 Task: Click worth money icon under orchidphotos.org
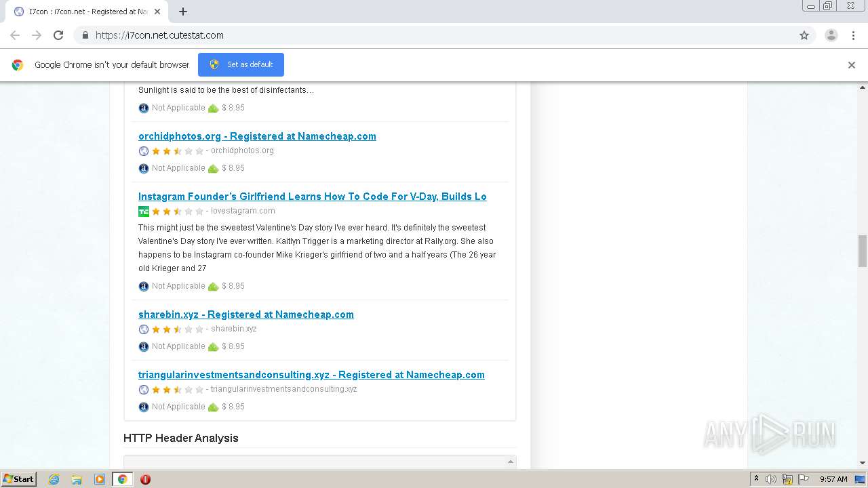(213, 169)
